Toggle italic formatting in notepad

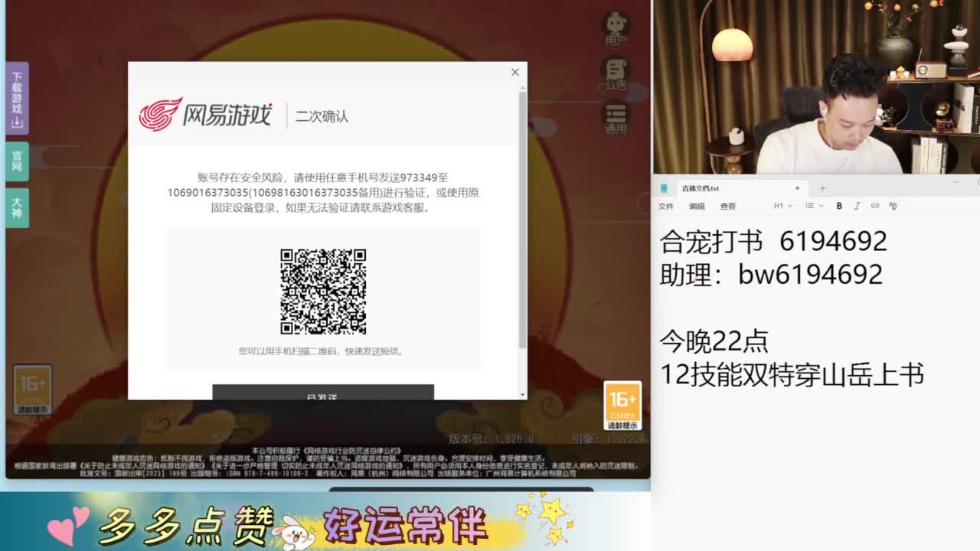(x=857, y=206)
